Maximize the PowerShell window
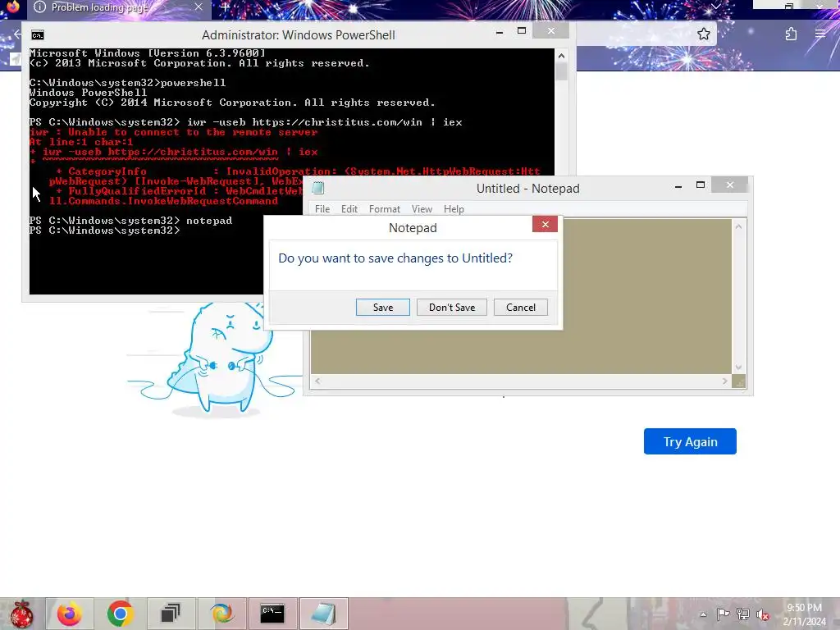The image size is (840, 630). click(x=521, y=31)
